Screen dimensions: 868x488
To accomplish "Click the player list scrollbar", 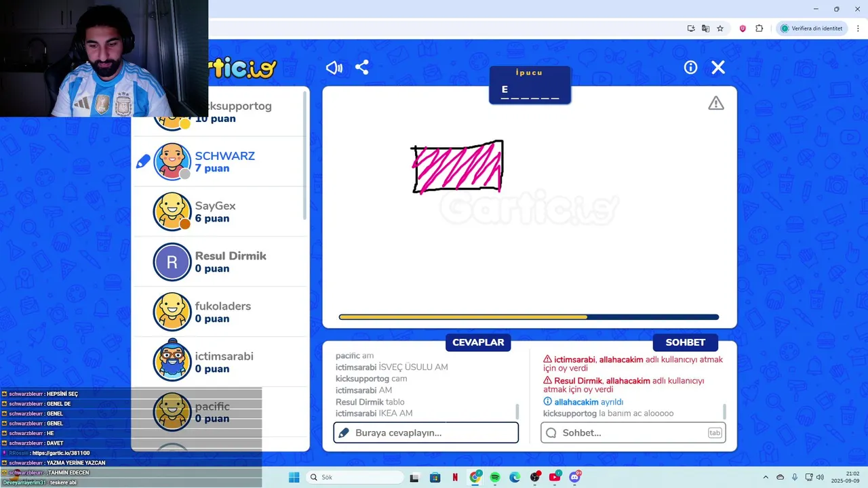I will tap(304, 155).
